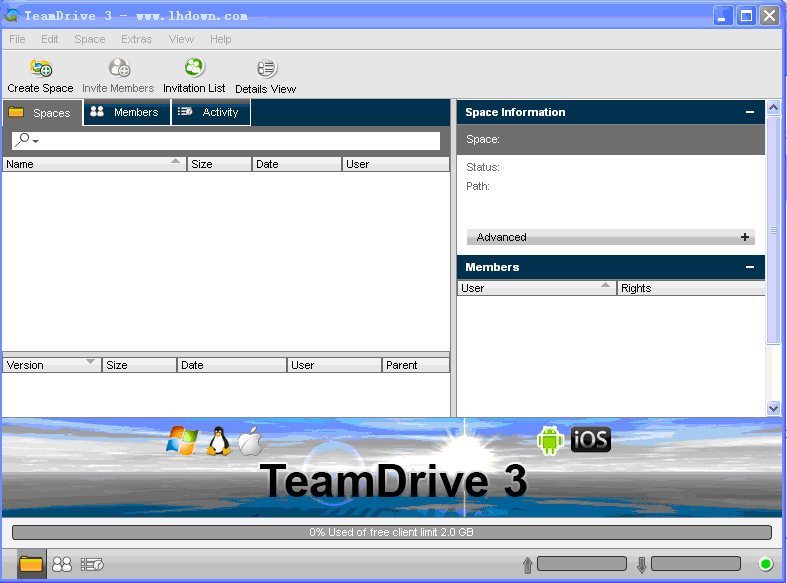This screenshot has height=583, width=787.
Task: Click the download progress bar
Action: 696,564
